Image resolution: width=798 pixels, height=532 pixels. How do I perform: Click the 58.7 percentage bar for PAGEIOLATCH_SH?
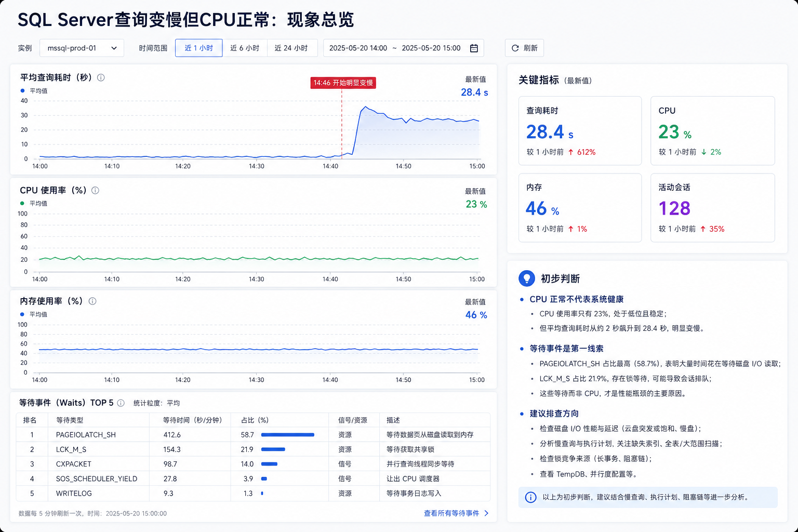[288, 435]
